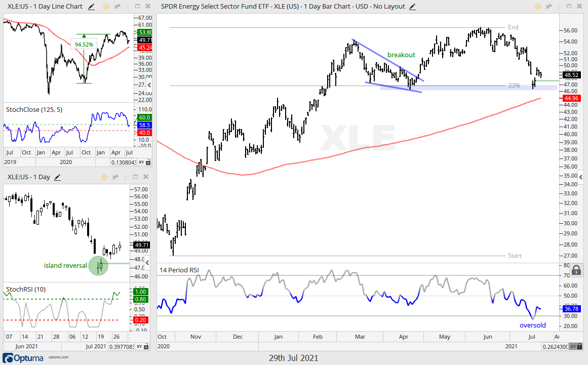
Task: Click the 49.71 price tag in candlestick panel
Action: [142, 245]
